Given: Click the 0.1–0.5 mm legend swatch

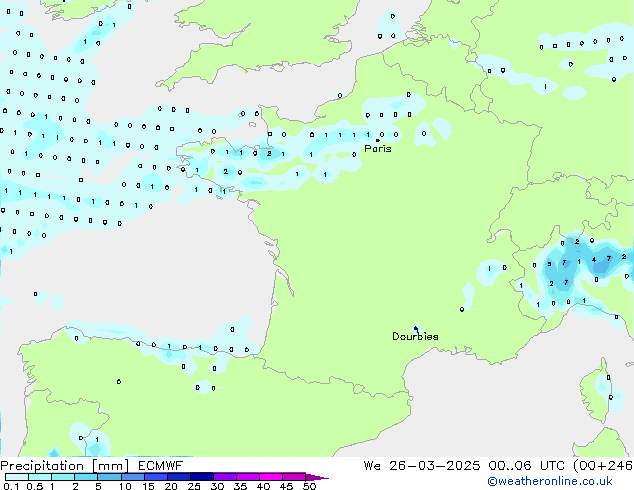Looking at the screenshot, I should [x=17, y=477].
